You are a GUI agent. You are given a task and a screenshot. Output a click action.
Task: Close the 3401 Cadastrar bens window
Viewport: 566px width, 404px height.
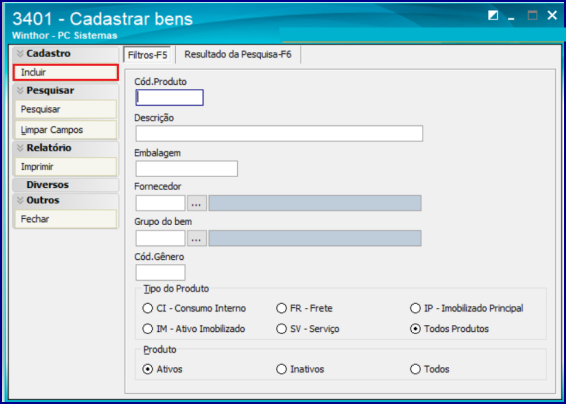552,15
